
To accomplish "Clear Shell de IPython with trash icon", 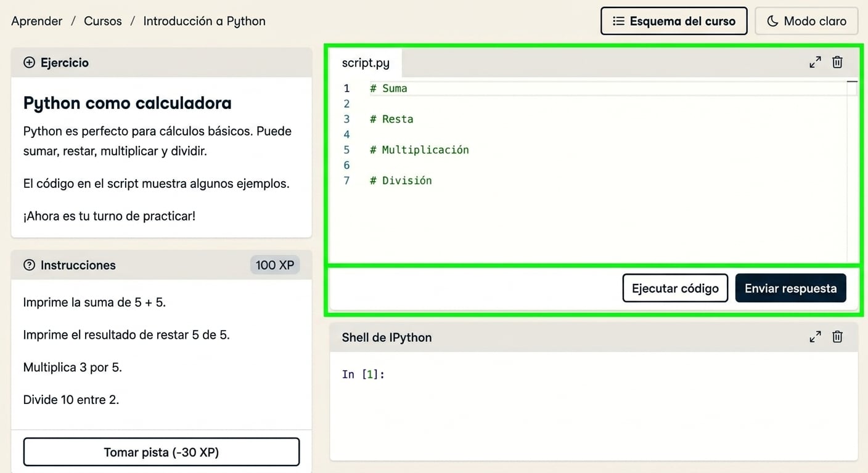I will click(x=837, y=337).
